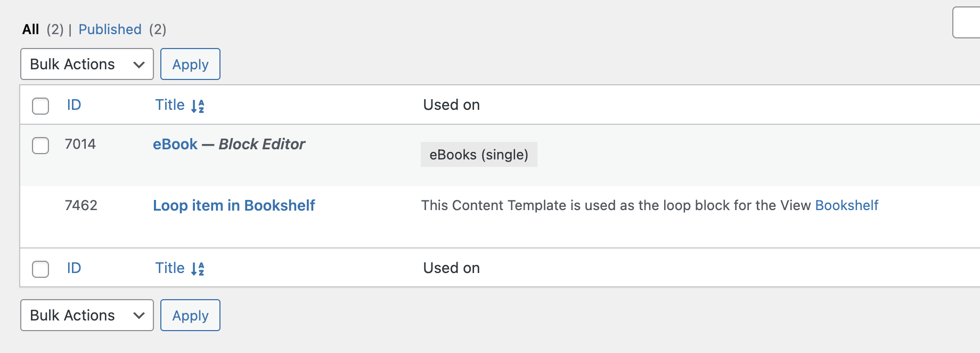The height and width of the screenshot is (353, 980).
Task: Sort by the ID column in the footer
Action: tap(74, 268)
